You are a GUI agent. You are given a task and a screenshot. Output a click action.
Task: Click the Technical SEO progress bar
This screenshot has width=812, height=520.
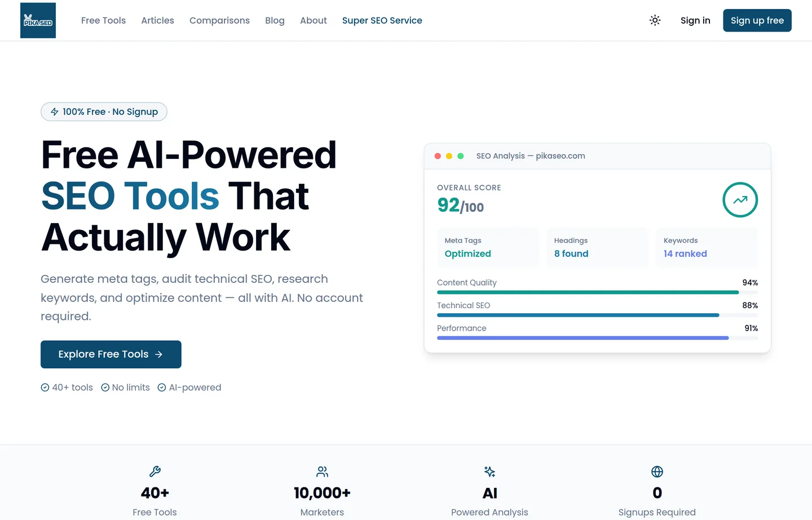click(x=597, y=315)
